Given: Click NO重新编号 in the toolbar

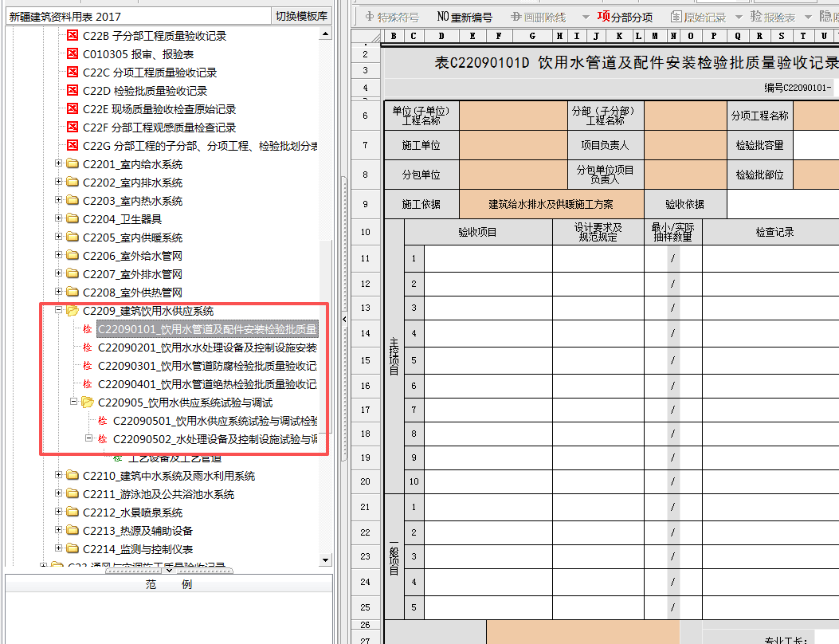Looking at the screenshot, I should [x=465, y=17].
